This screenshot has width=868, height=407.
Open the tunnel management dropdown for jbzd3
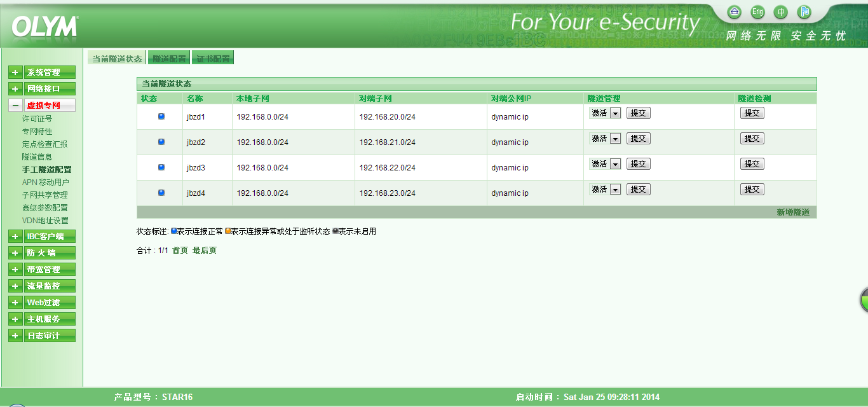615,164
